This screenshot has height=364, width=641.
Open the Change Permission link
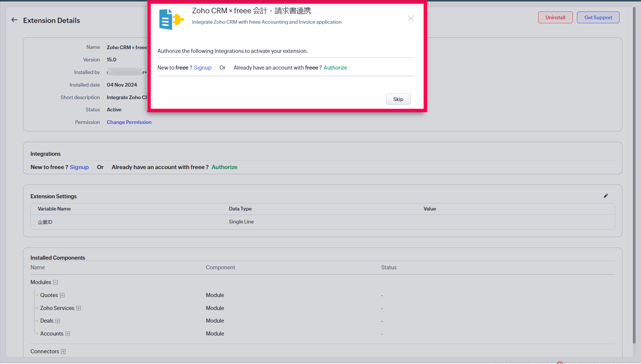tap(129, 122)
